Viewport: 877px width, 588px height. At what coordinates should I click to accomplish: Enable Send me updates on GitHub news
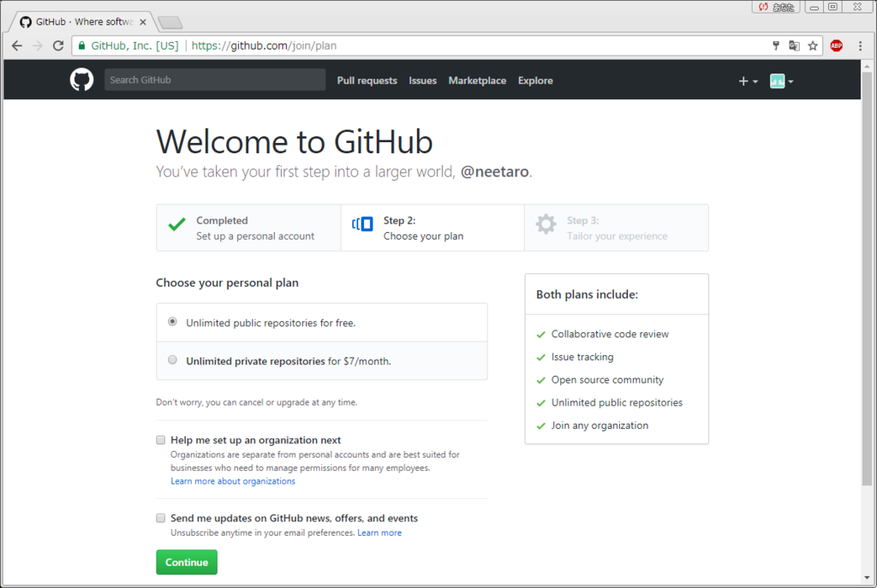click(x=160, y=518)
